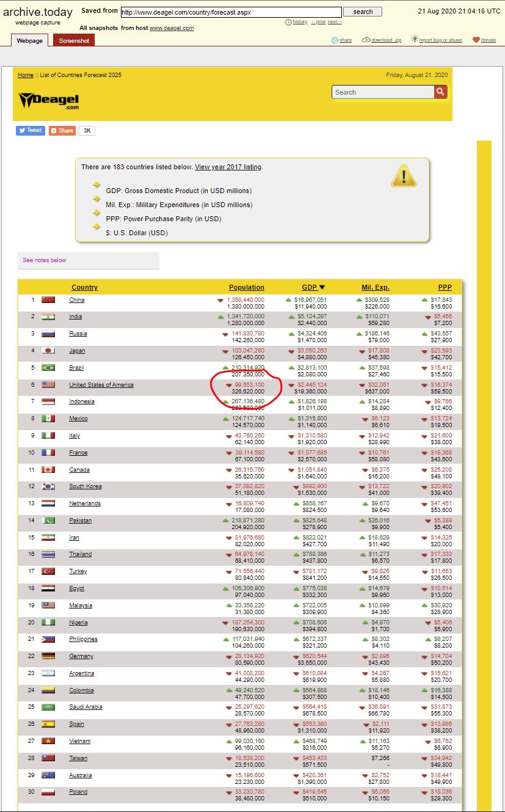
Task: Click the Russia flag icon
Action: 48,334
